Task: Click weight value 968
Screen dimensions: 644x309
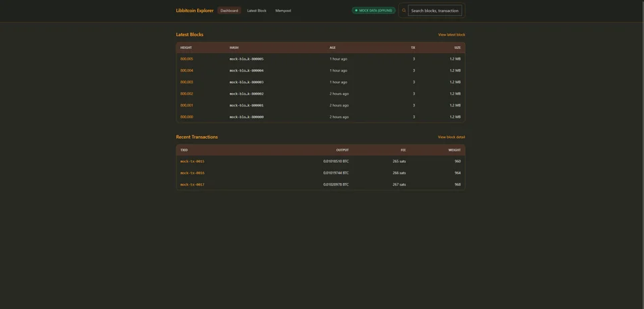Action: (x=458, y=184)
